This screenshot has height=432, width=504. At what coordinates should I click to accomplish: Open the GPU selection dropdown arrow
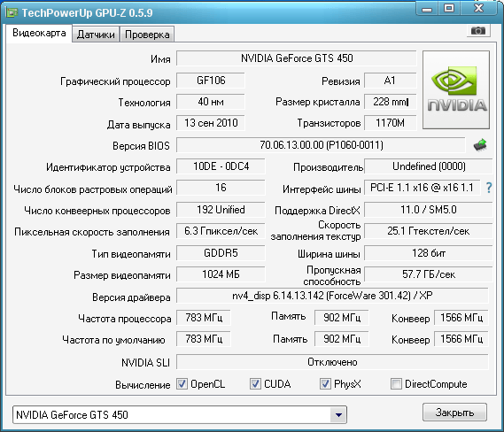pyautogui.click(x=338, y=414)
